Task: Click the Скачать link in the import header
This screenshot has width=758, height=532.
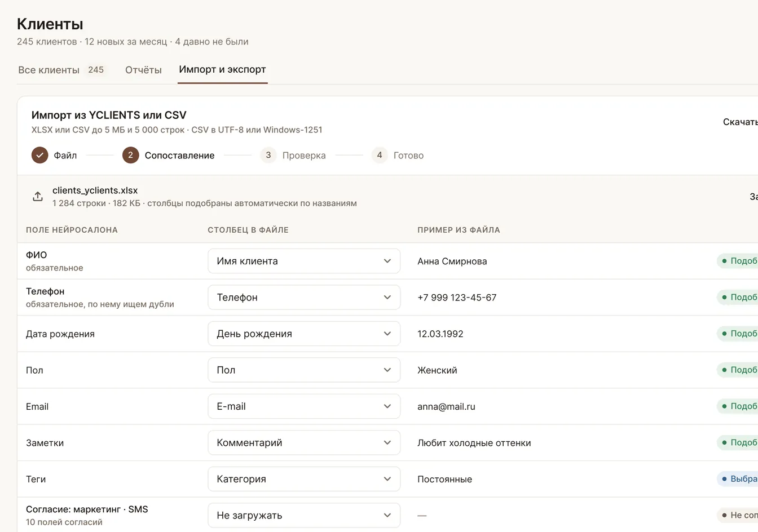Action: (740, 122)
